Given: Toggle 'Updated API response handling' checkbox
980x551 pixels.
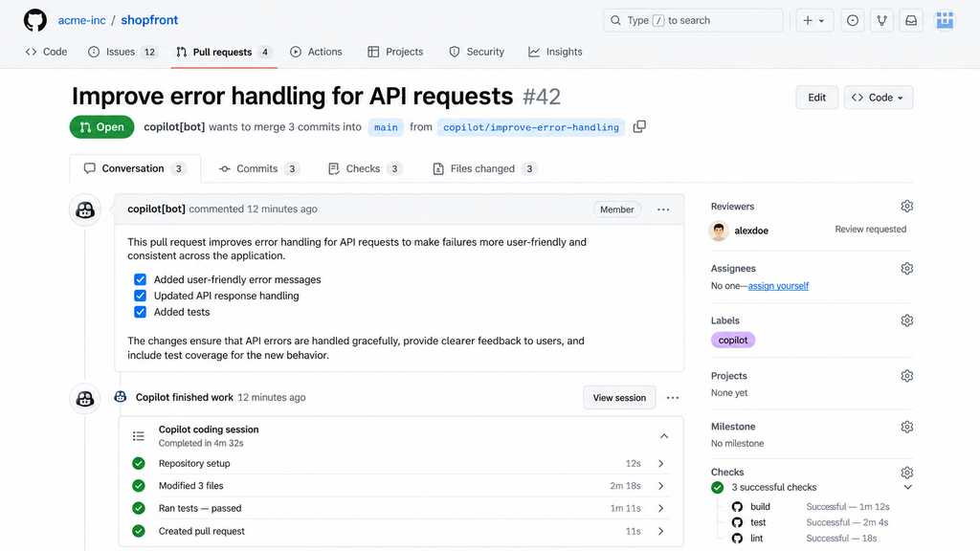Looking at the screenshot, I should pos(140,296).
